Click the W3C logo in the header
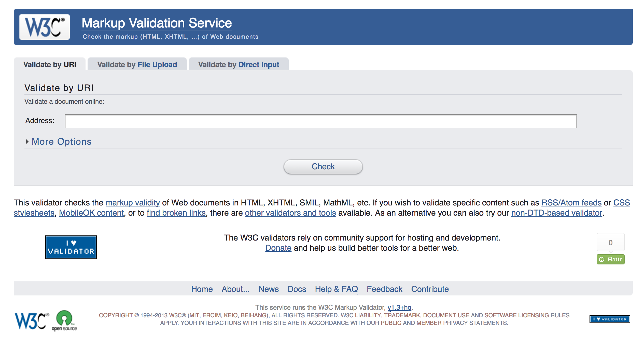The width and height of the screenshot is (644, 358). [x=45, y=27]
